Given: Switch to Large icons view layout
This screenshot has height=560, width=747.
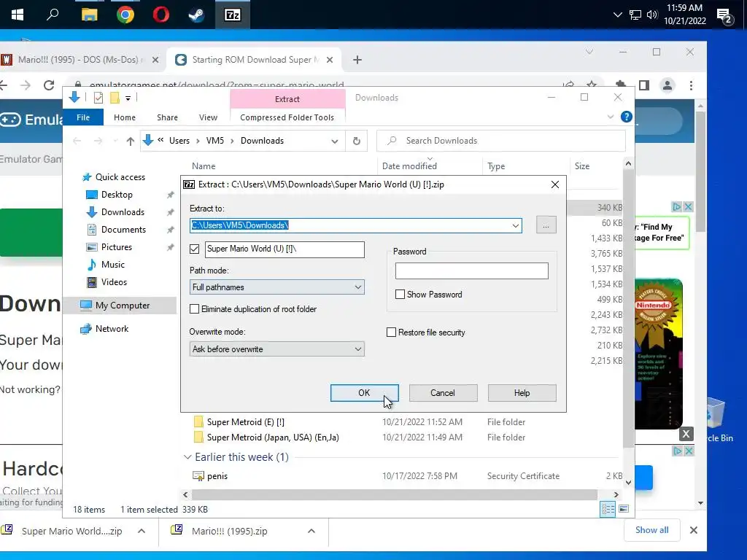Looking at the screenshot, I should pos(624,509).
